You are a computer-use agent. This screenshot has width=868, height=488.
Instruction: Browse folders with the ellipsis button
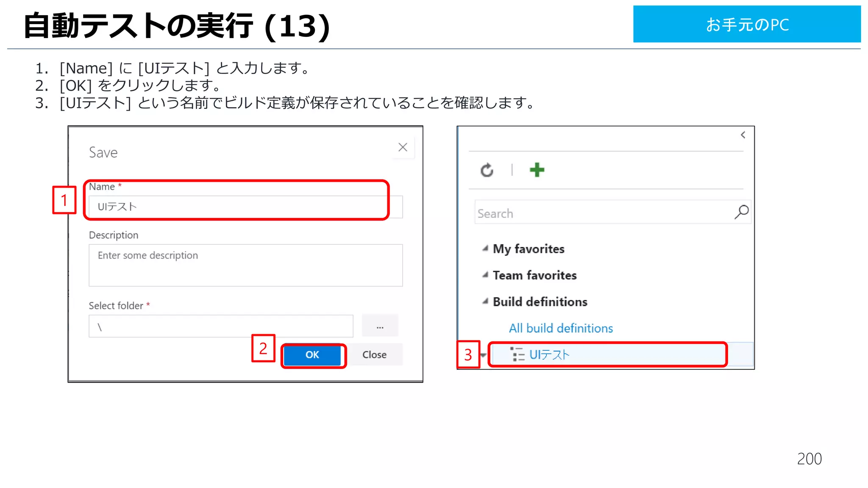(380, 326)
